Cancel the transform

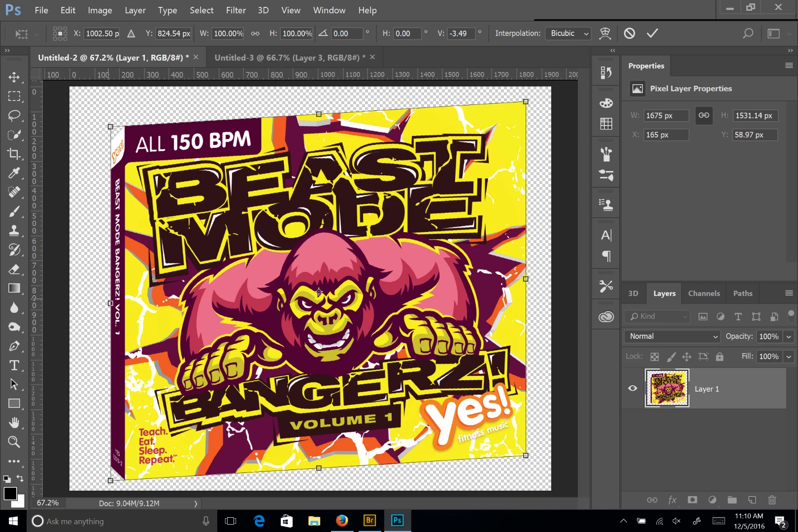point(629,33)
